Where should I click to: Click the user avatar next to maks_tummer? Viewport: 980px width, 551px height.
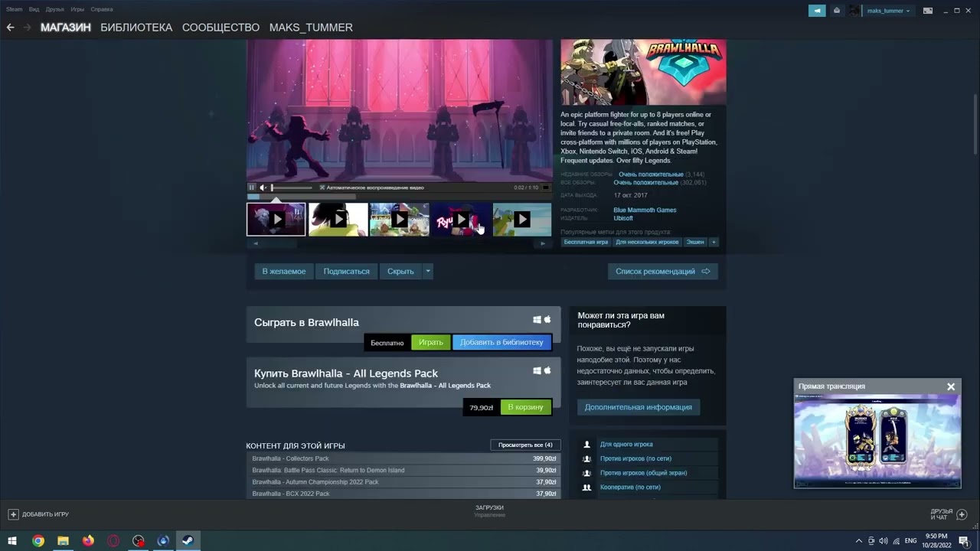point(854,11)
